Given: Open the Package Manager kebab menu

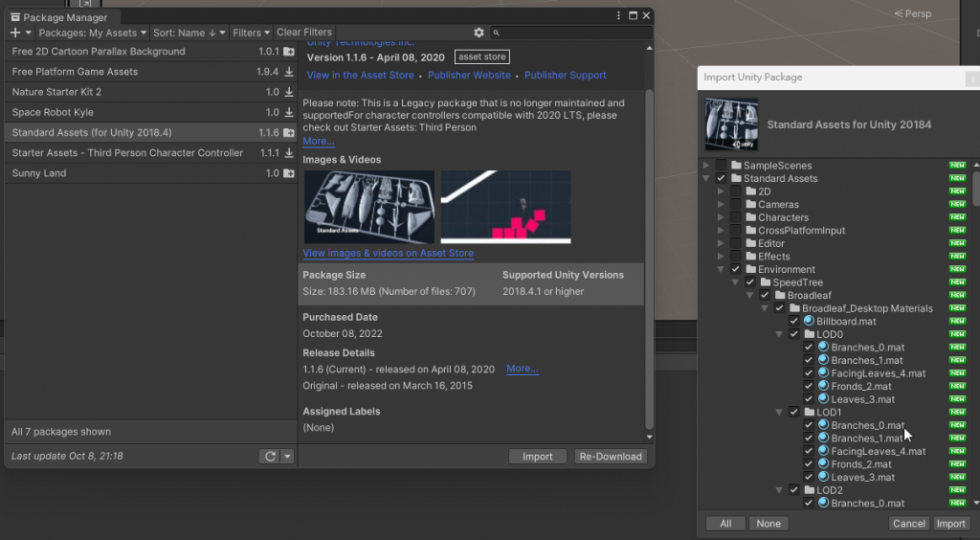Looking at the screenshot, I should click(619, 15).
